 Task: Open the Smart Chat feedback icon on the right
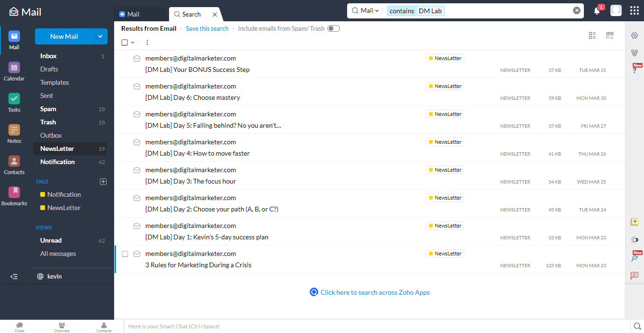click(635, 276)
